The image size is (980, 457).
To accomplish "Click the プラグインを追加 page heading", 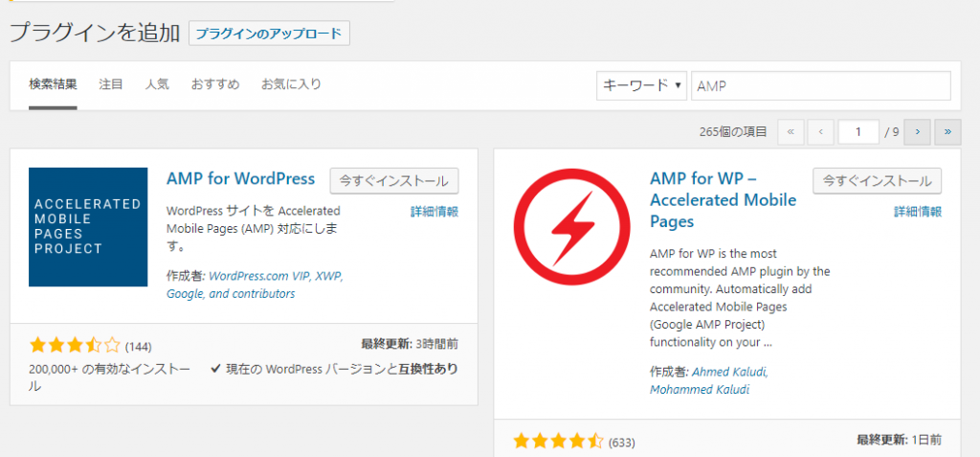I will (95, 34).
